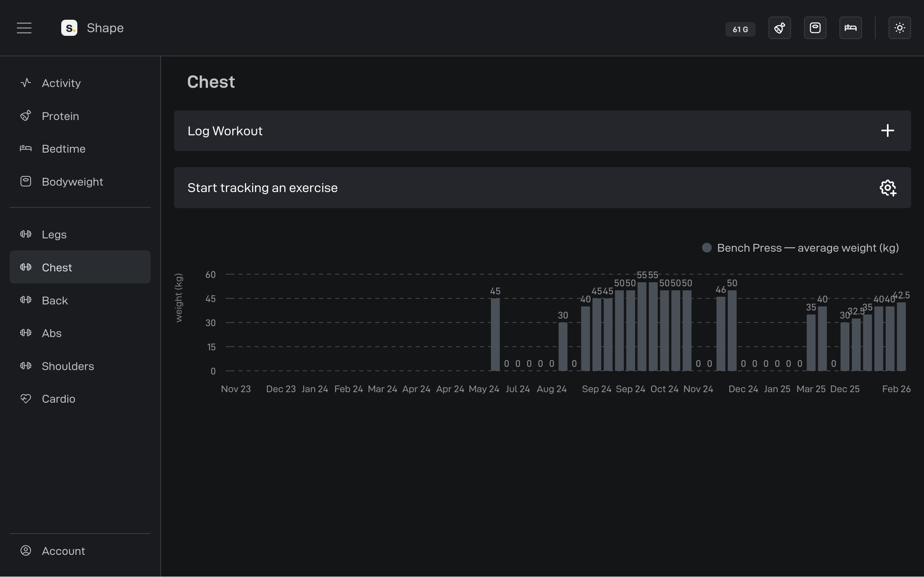Open Account settings link

pyautogui.click(x=63, y=551)
